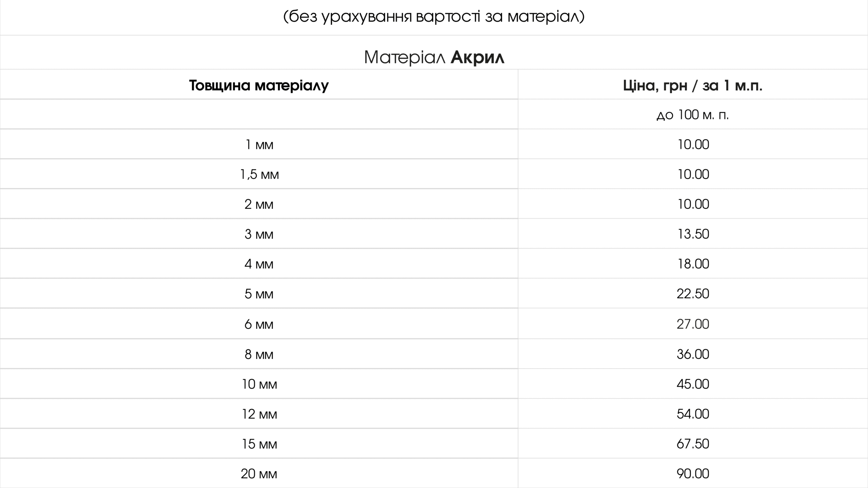Click the 67.50 price cell
Screen dimensions: 868x488
click(x=693, y=444)
